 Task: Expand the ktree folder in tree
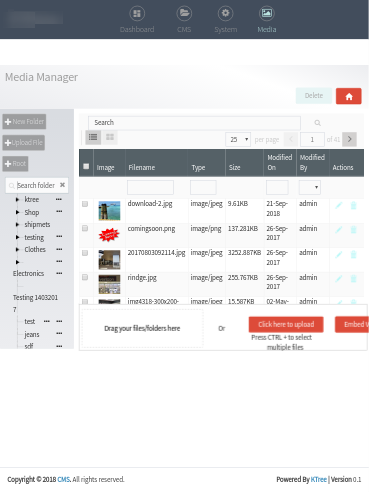[x=17, y=200]
